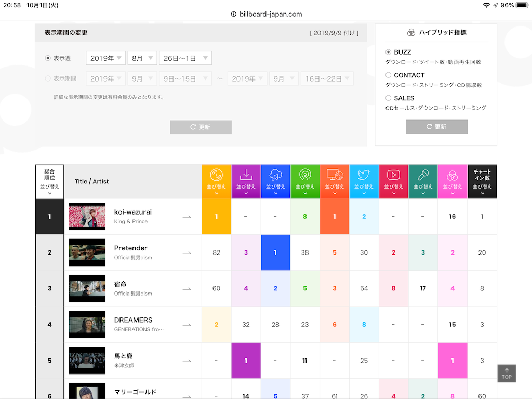
Task: Click trend arrow for 馬と鹿
Action: pyautogui.click(x=187, y=361)
